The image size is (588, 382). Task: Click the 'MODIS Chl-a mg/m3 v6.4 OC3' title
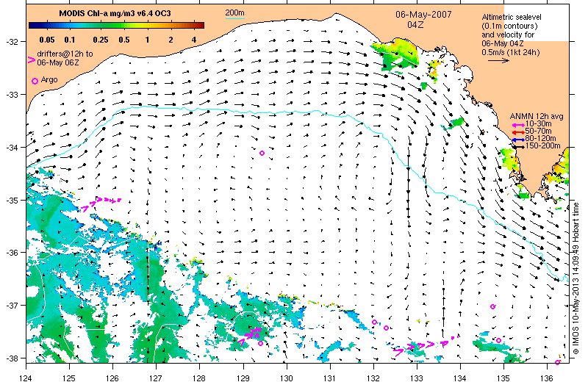115,13
